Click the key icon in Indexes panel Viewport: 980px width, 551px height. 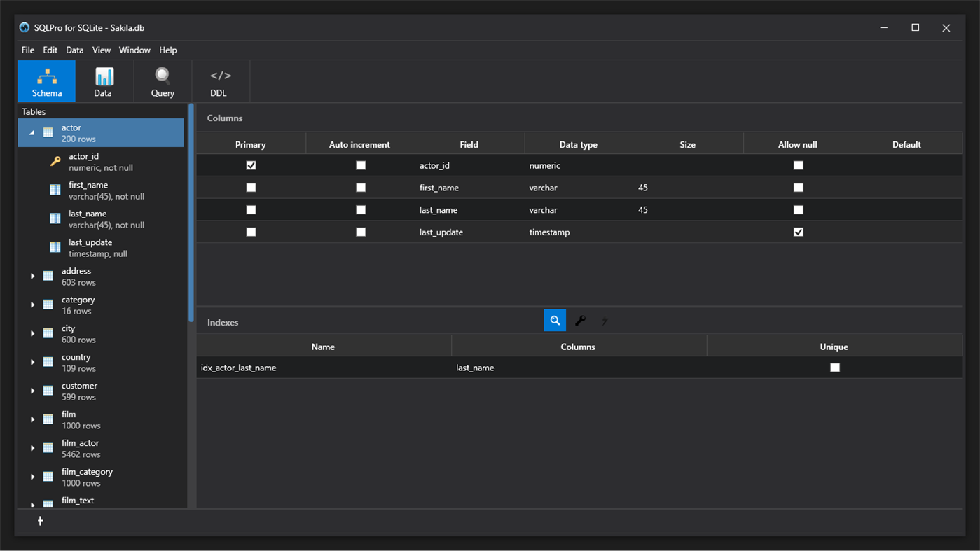[x=580, y=321]
